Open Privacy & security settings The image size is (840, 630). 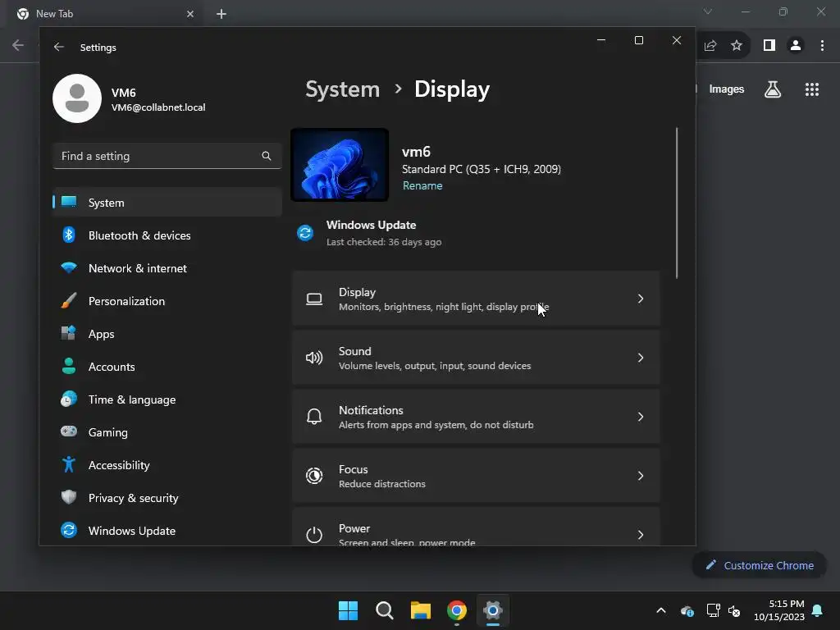167,498
